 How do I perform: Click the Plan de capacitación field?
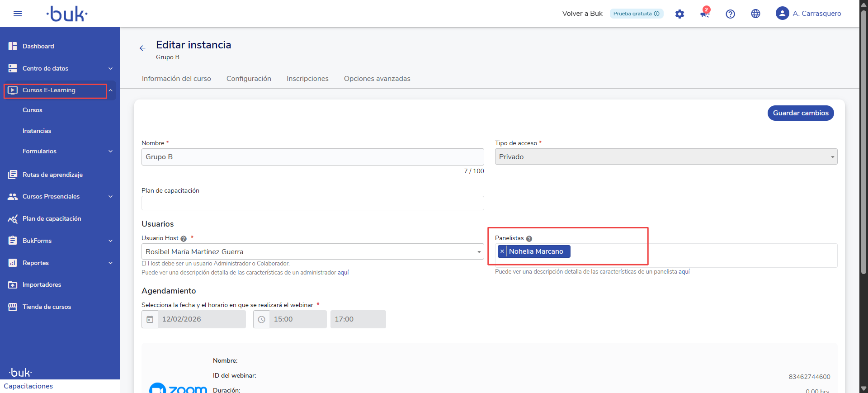pyautogui.click(x=312, y=203)
